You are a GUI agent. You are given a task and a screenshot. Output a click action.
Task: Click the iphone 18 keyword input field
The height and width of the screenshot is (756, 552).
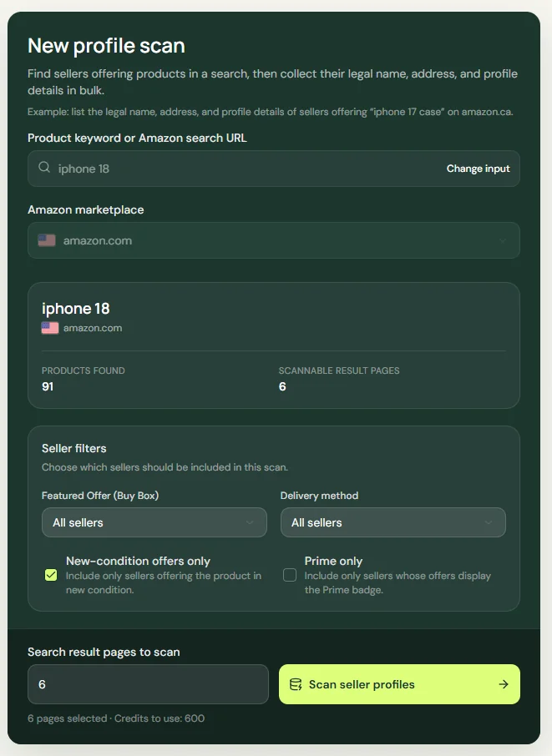(274, 169)
